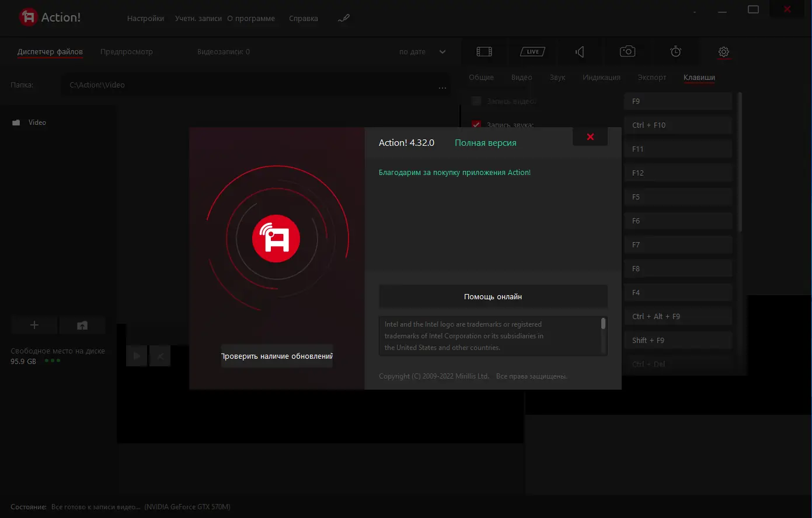Open the Настройки menu
The image size is (812, 518).
click(x=145, y=18)
